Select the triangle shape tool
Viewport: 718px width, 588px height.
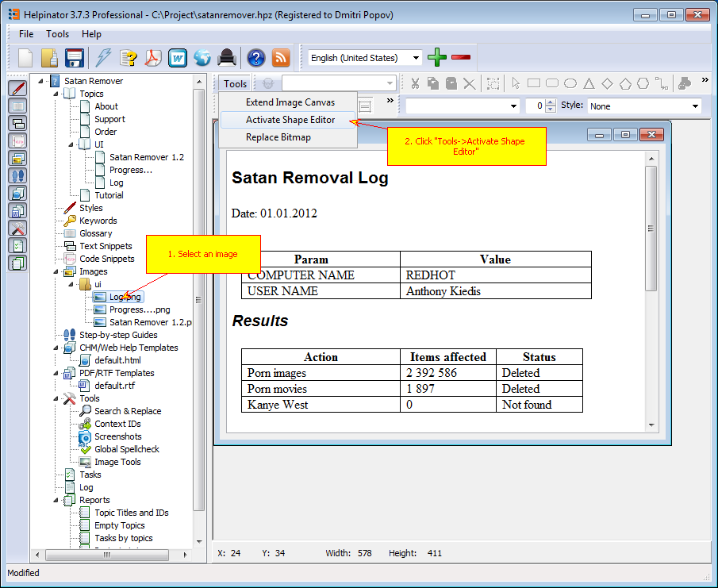pyautogui.click(x=589, y=83)
